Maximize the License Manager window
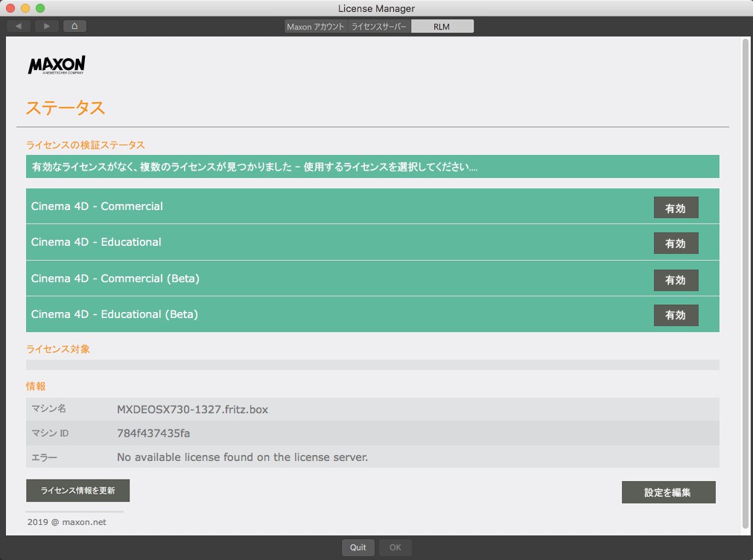This screenshot has width=753, height=560. pos(40,8)
